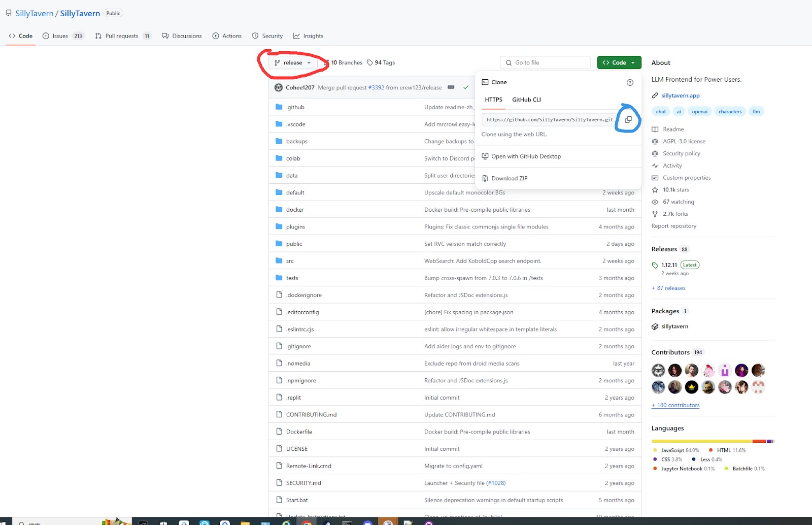Click the sillytavern package icon
Viewport: 812px width, 525px height.
[x=655, y=326]
